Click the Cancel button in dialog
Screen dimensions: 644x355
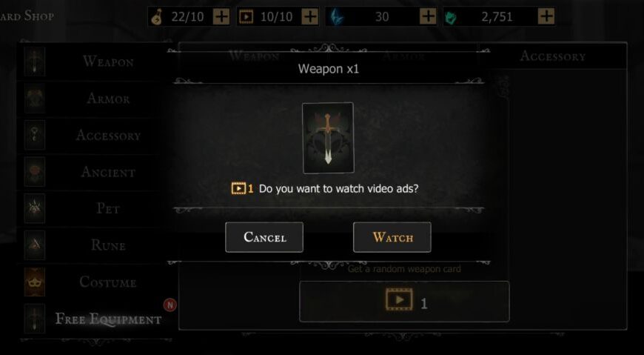(264, 237)
